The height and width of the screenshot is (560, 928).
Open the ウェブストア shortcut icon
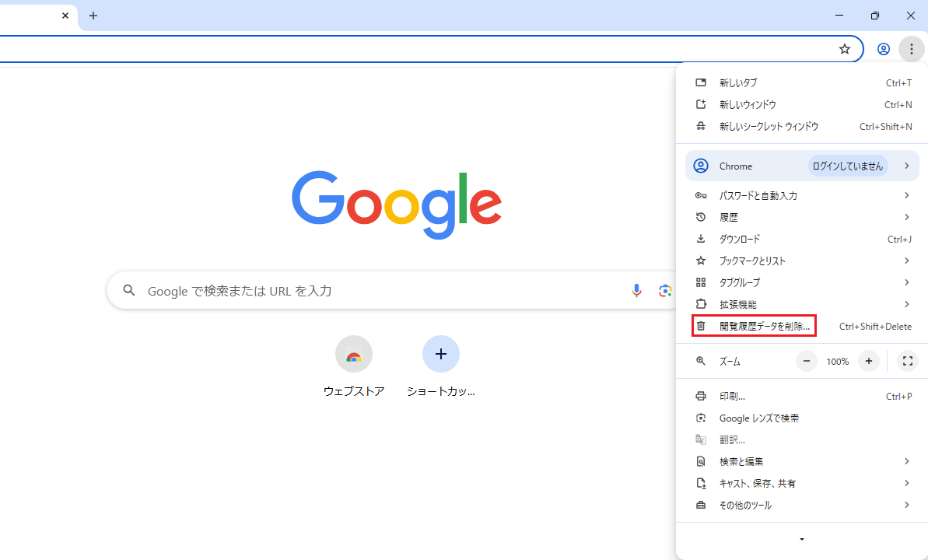[x=354, y=355]
